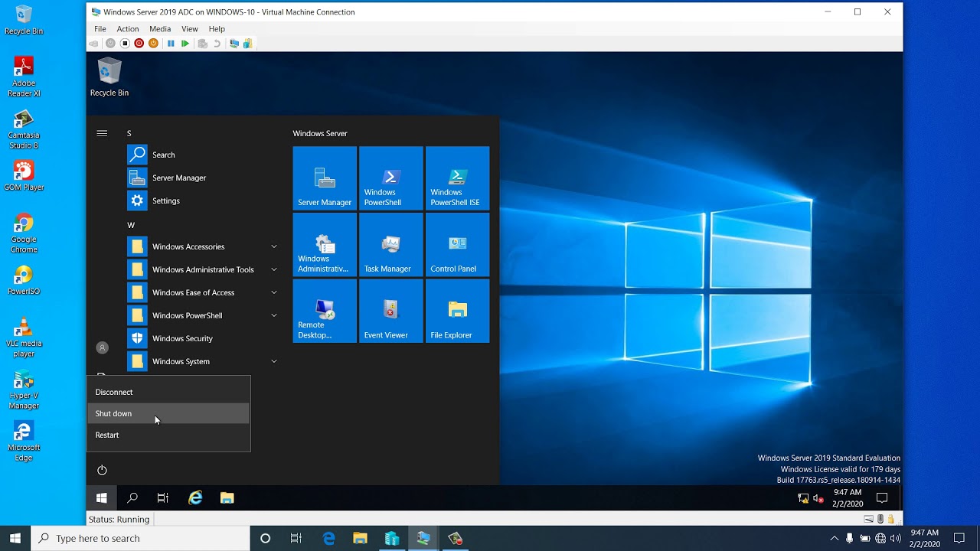The width and height of the screenshot is (980, 551).
Task: Open Settings from the Start app list
Action: (x=202, y=201)
